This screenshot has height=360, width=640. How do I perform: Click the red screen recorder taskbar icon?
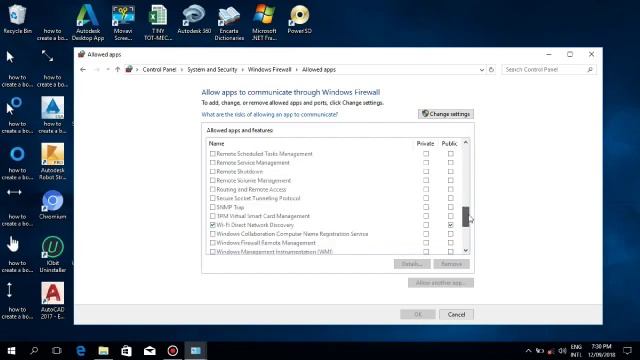(x=173, y=351)
